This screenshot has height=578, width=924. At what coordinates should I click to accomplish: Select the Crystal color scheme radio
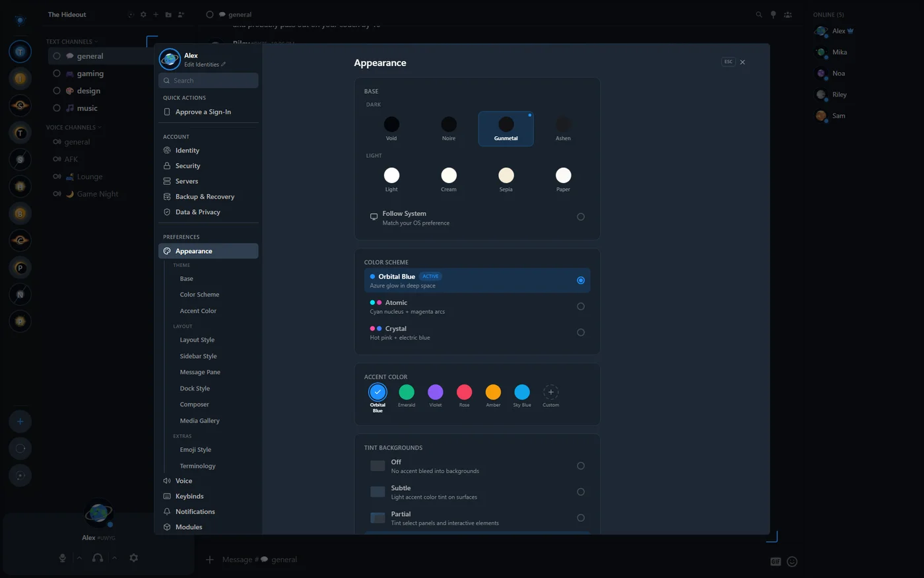581,332
